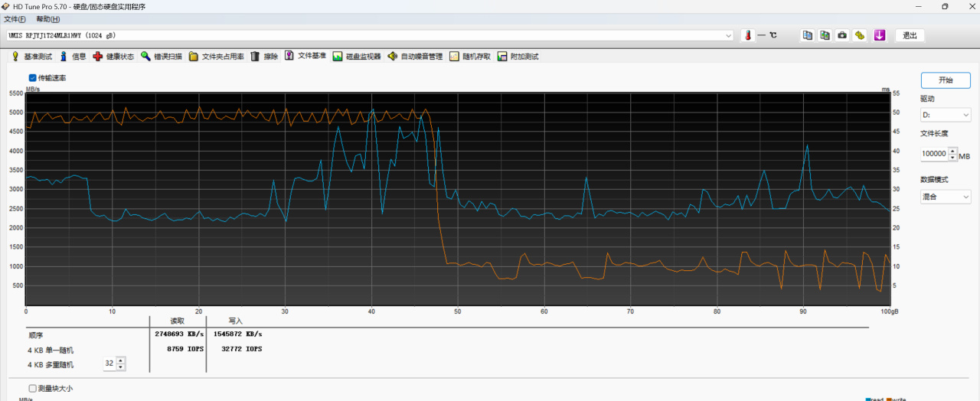Go to the 附加测试 tab

[518, 57]
